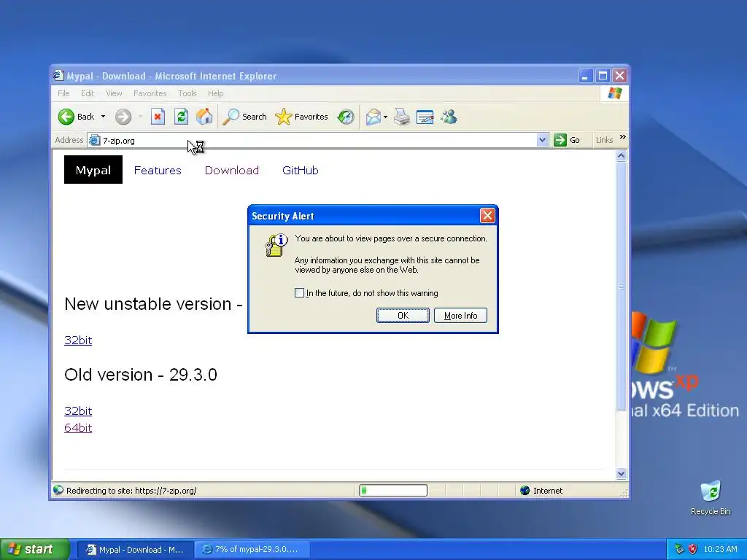Click the Mypal logo link
This screenshot has width=747, height=560.
click(93, 169)
